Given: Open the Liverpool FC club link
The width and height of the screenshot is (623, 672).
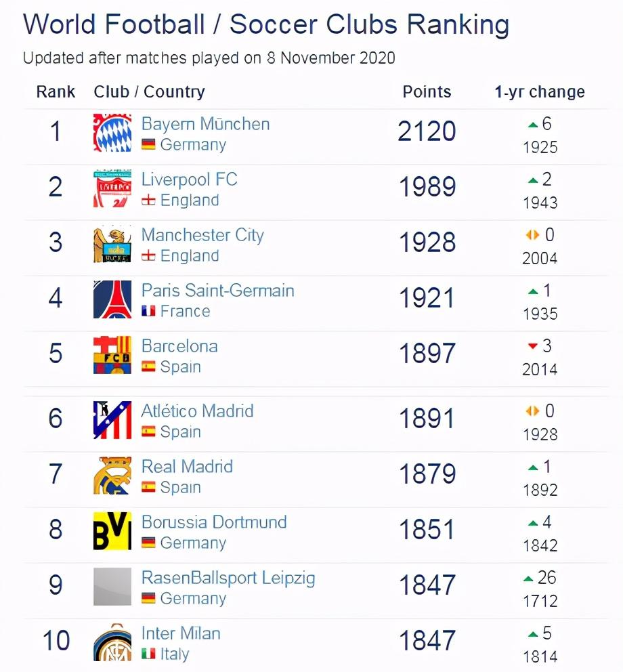Looking at the screenshot, I should [x=189, y=180].
